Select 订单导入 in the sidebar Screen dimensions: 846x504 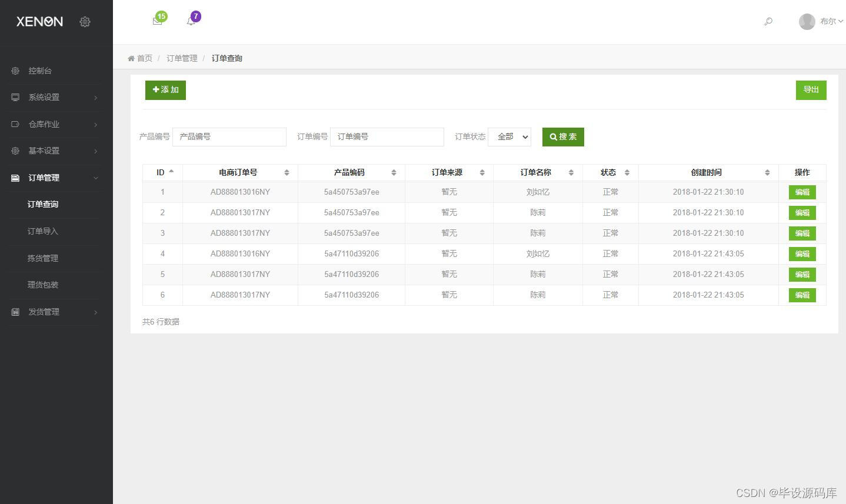(43, 231)
